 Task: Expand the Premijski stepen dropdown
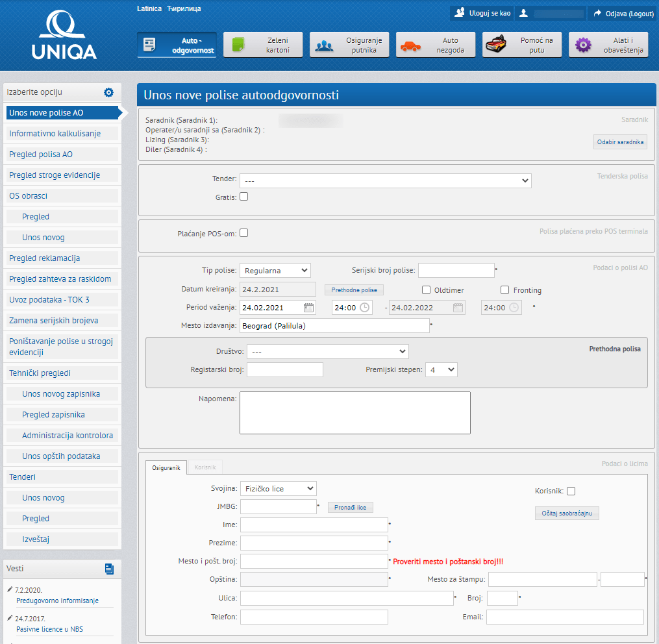click(x=441, y=369)
